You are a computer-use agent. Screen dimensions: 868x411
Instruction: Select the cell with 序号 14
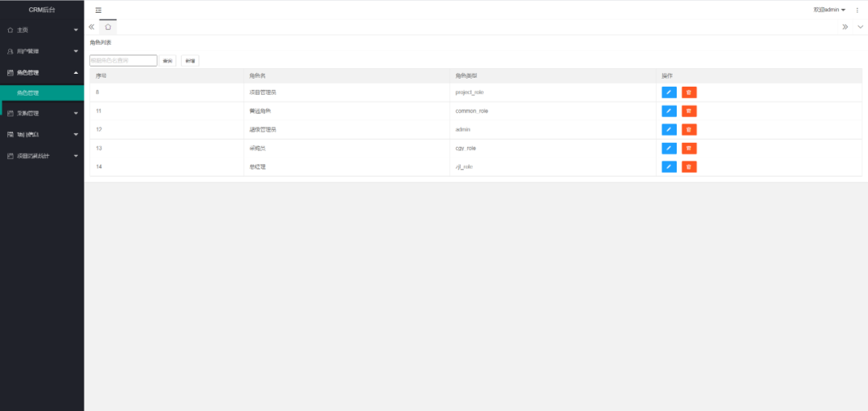pos(166,166)
